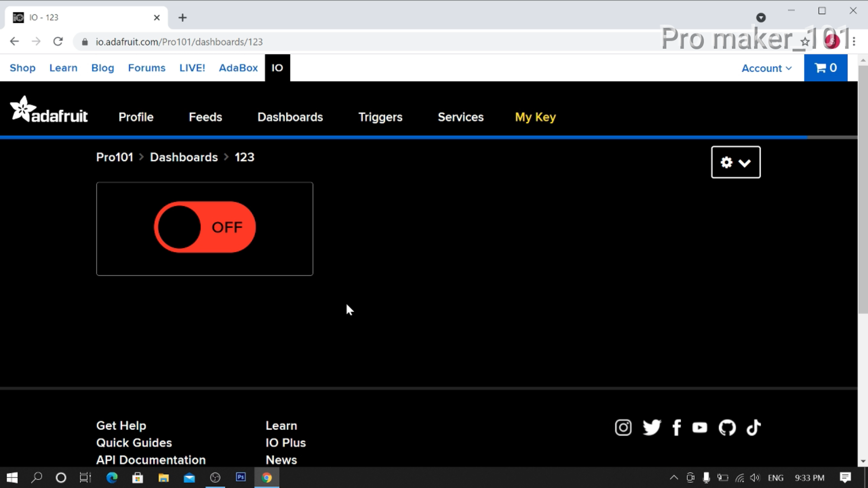This screenshot has height=488, width=868.
Task: Open the GitHub social link
Action: click(x=727, y=427)
